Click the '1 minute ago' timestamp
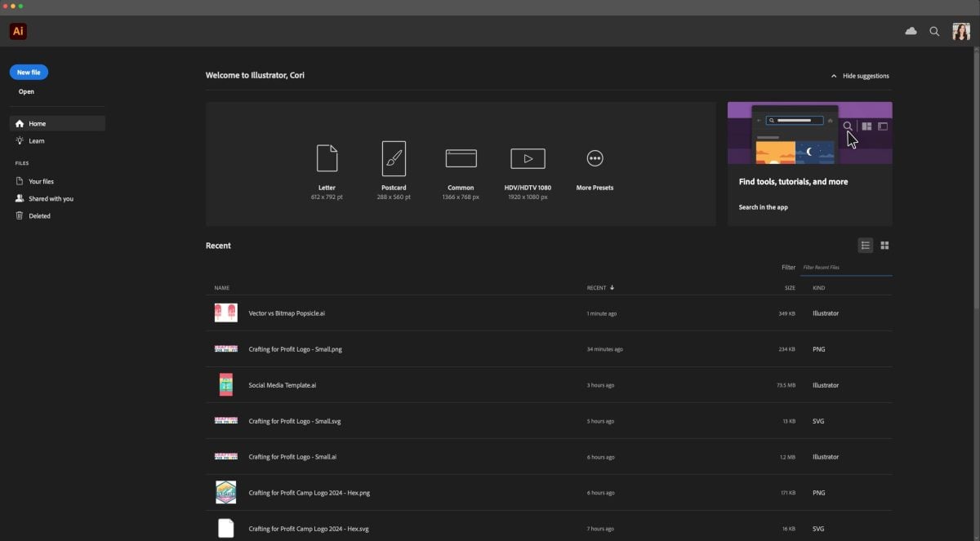This screenshot has width=980, height=541. tap(602, 313)
